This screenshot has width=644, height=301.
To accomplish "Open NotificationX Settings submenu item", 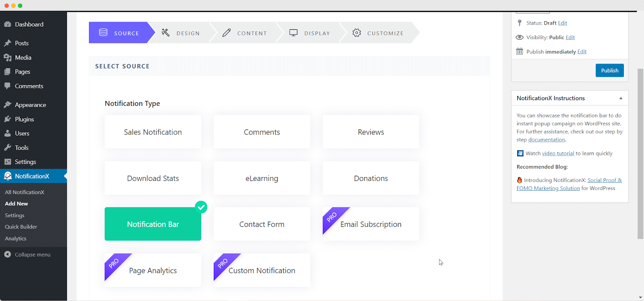I will (14, 215).
